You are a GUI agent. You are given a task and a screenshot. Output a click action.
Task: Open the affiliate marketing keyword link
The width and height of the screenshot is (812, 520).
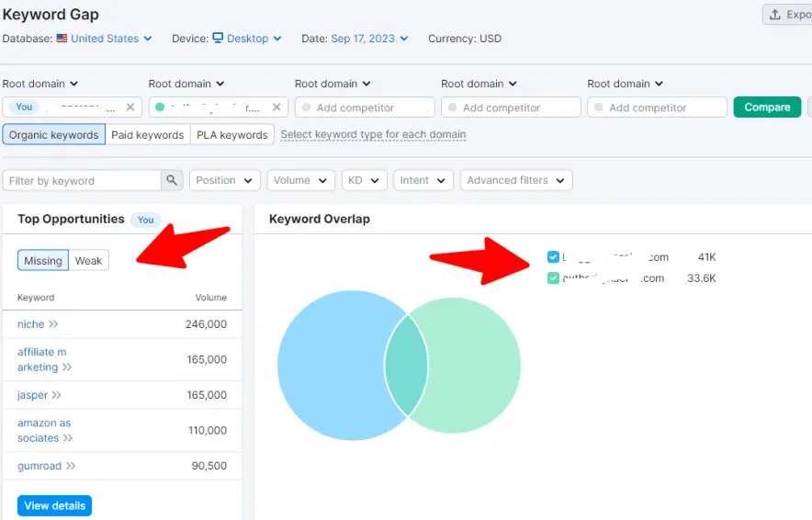41,359
